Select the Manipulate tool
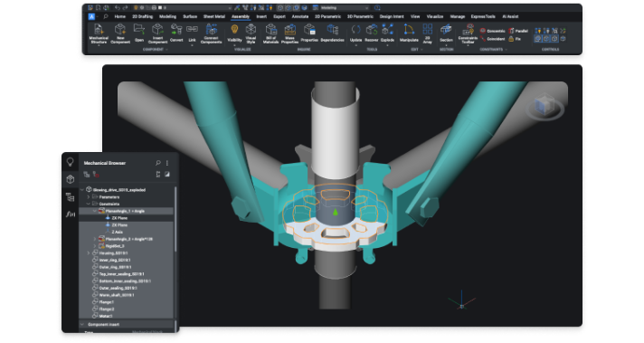 [409, 30]
